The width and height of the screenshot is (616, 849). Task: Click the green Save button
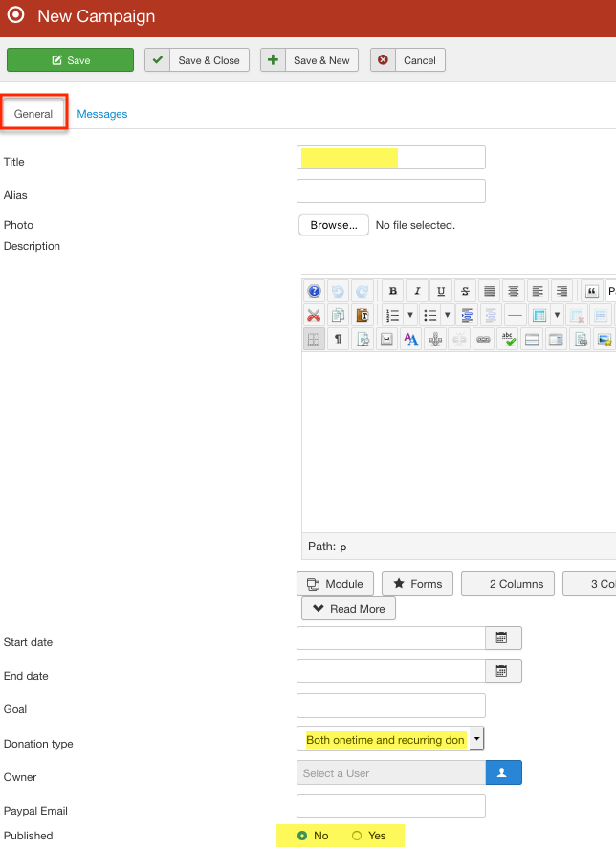70,60
